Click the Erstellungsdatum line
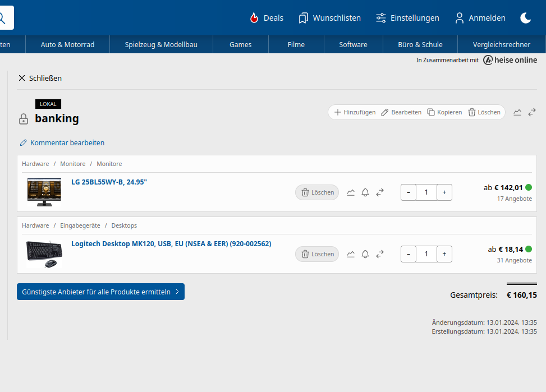This screenshot has width=546, height=392. click(484, 331)
